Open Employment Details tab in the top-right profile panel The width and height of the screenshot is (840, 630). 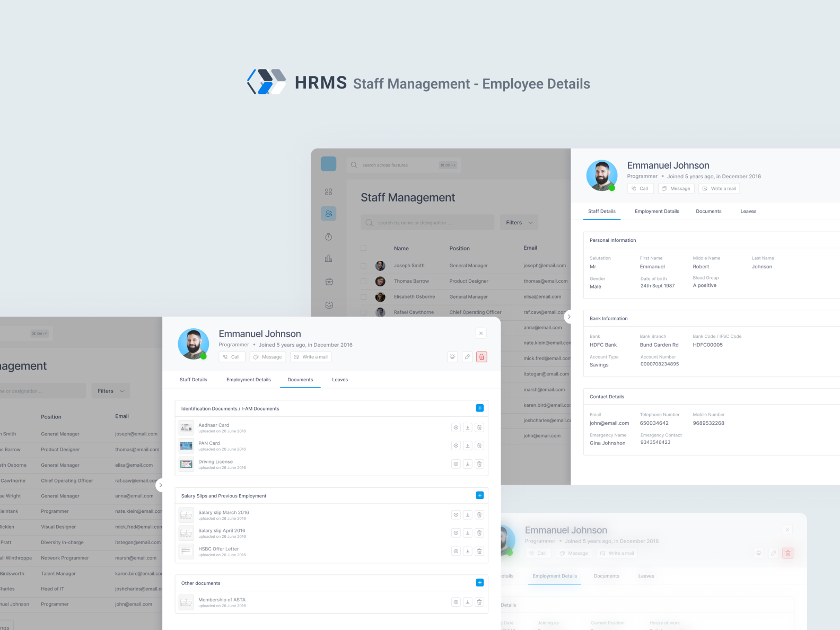tap(657, 211)
